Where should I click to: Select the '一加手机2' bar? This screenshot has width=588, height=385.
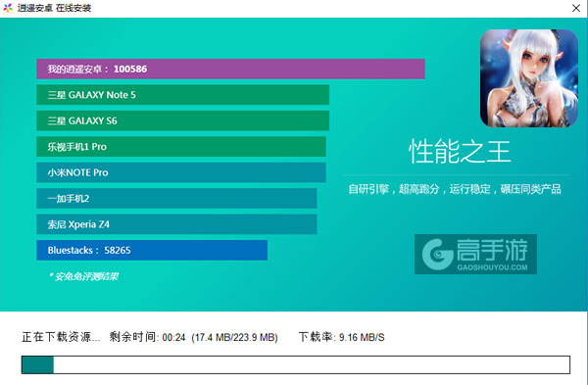176,198
